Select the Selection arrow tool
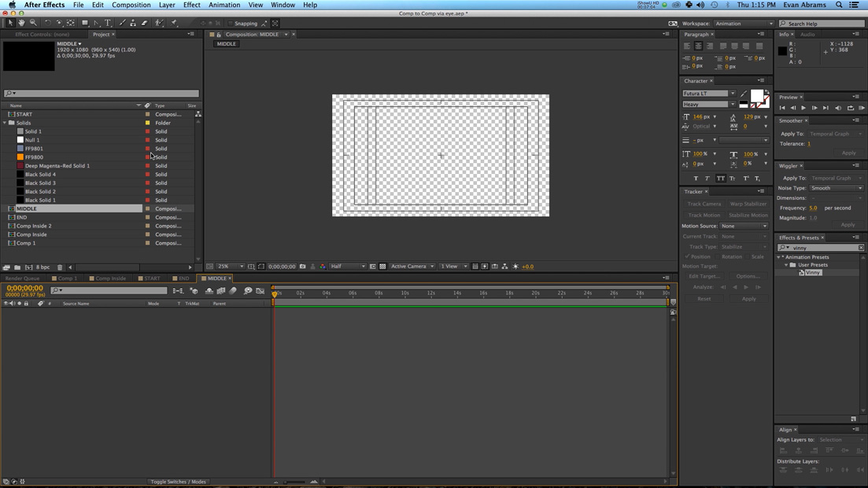868x488 pixels. click(10, 24)
